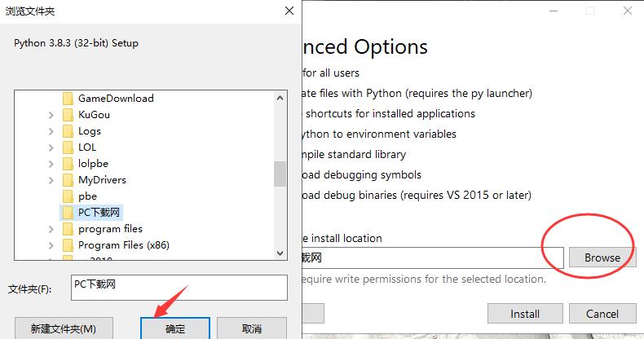
Task: Click the Program Files (x86) folder icon
Action: pyautogui.click(x=68, y=245)
